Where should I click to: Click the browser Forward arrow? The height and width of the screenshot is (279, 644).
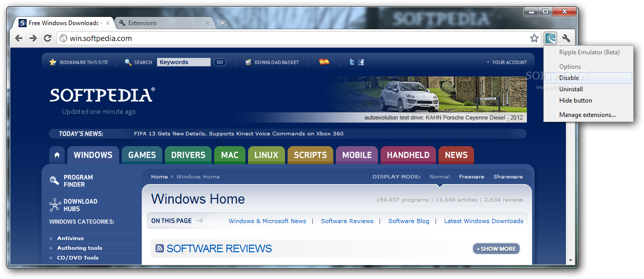[33, 38]
